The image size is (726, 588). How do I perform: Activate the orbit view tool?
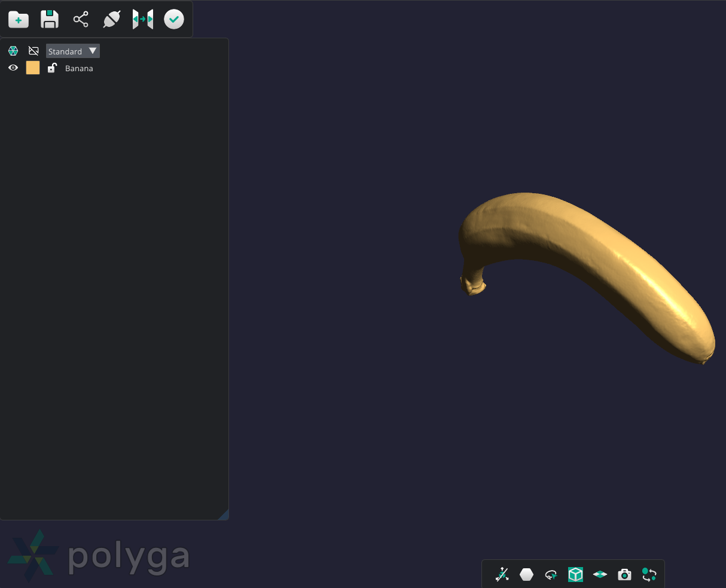551,574
